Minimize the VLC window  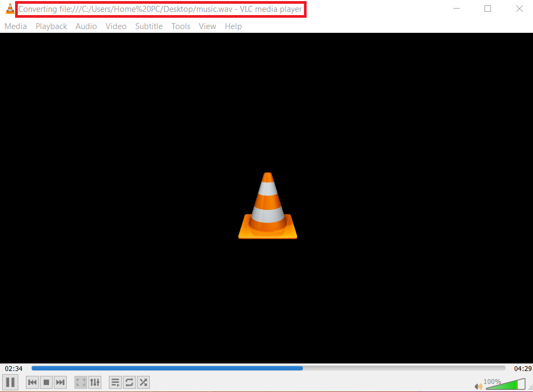[x=456, y=9]
